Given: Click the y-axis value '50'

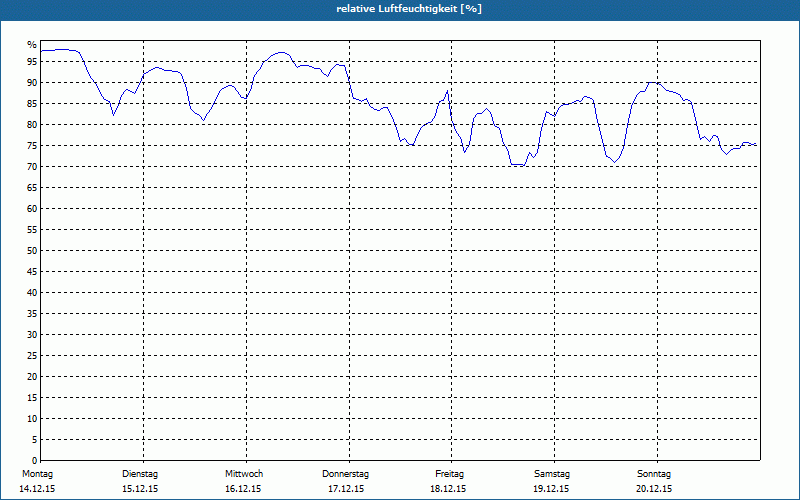Looking at the screenshot, I should click(x=32, y=251).
